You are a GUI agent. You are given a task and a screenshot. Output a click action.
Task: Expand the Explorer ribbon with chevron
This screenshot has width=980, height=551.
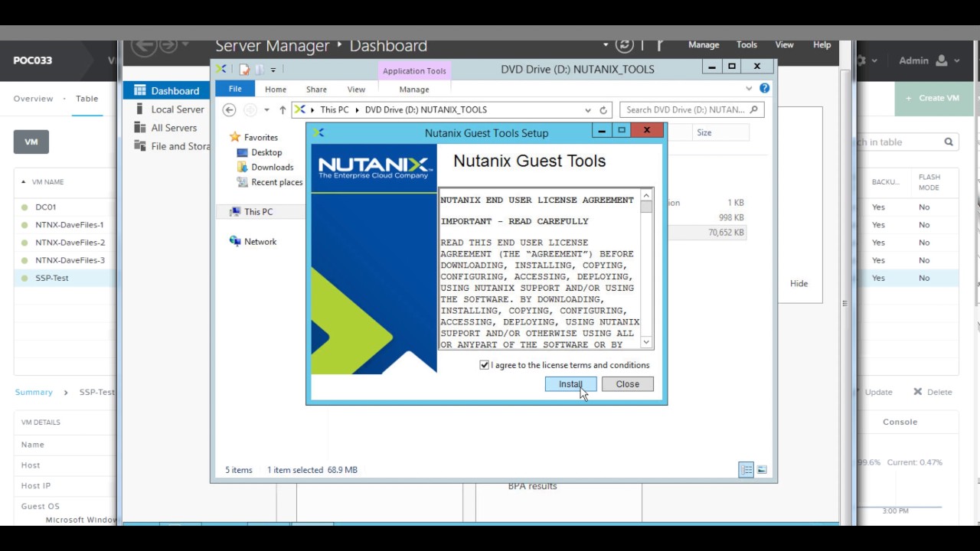click(x=749, y=89)
